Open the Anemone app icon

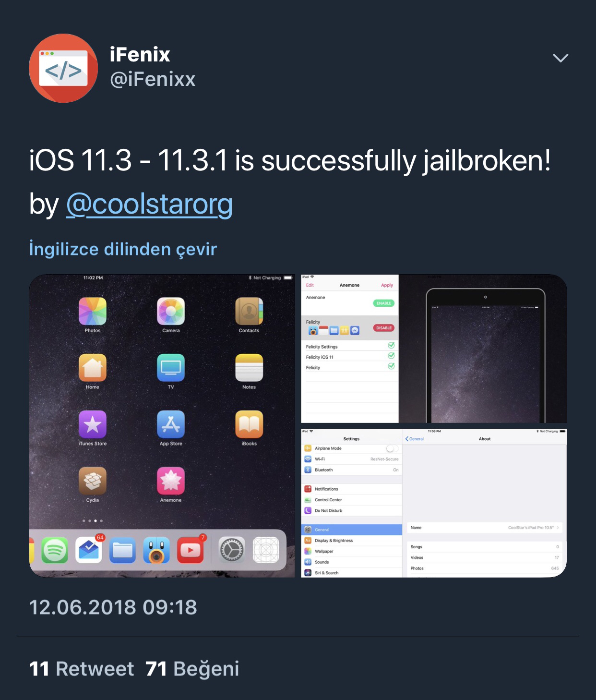tap(171, 481)
